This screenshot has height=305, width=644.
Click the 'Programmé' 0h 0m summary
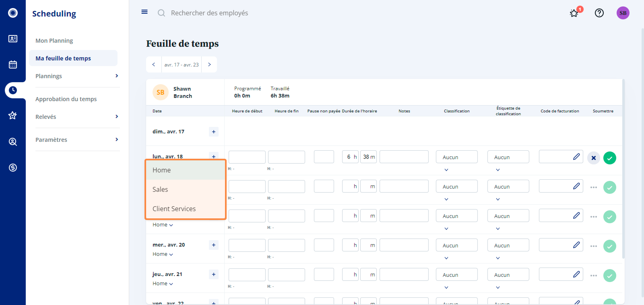pyautogui.click(x=247, y=92)
